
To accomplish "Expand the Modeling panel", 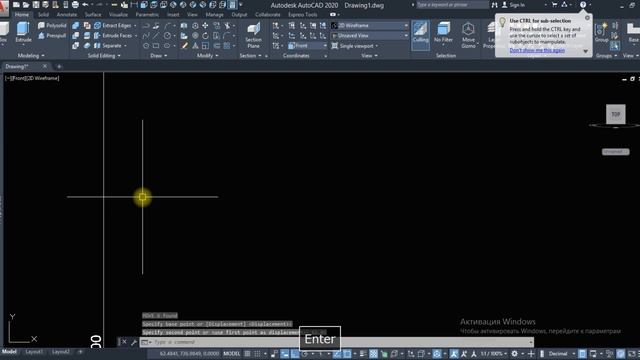I will (31, 56).
